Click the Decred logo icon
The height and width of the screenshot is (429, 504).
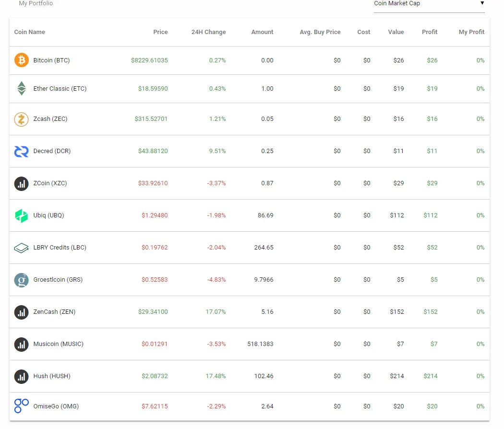pos(21,151)
